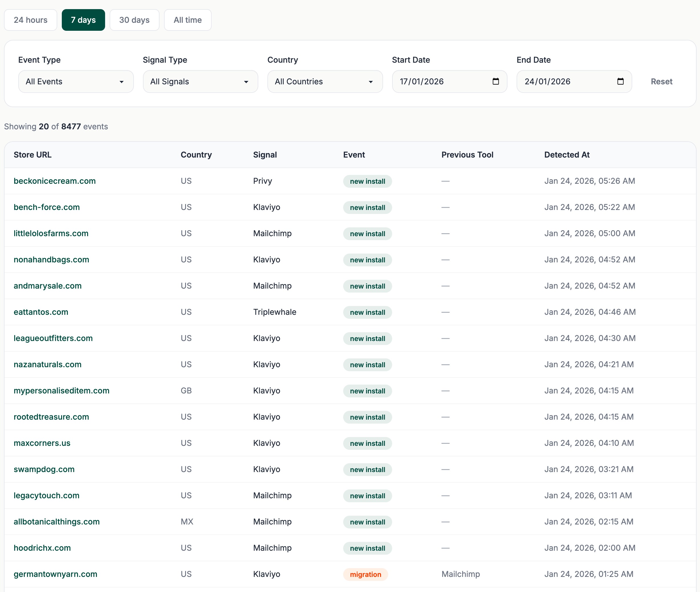Select the All Countries dropdown

(x=325, y=81)
